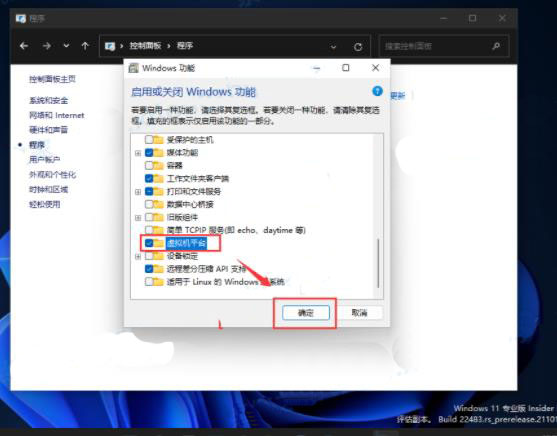Viewport: 557px width, 436px height.
Task: Open the address bar history dropdown
Action: coord(333,47)
